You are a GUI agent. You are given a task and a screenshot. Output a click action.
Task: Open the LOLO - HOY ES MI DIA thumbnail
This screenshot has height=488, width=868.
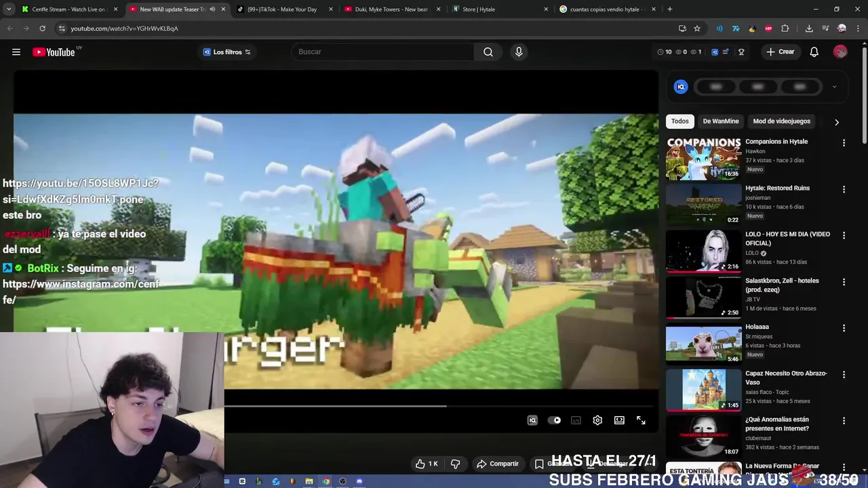point(703,251)
